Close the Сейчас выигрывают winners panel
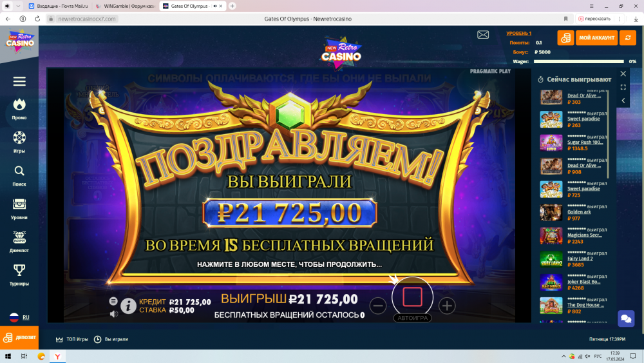644x363 pixels. 623,74
